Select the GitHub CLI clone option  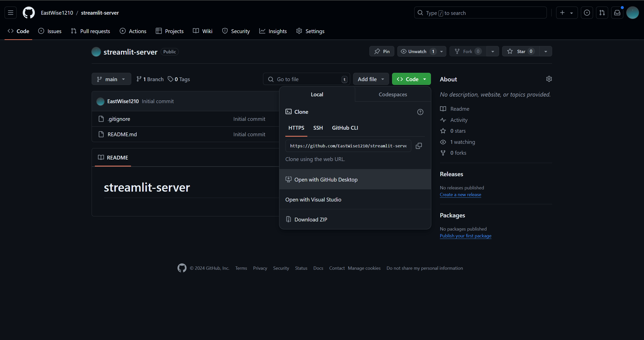coord(345,128)
